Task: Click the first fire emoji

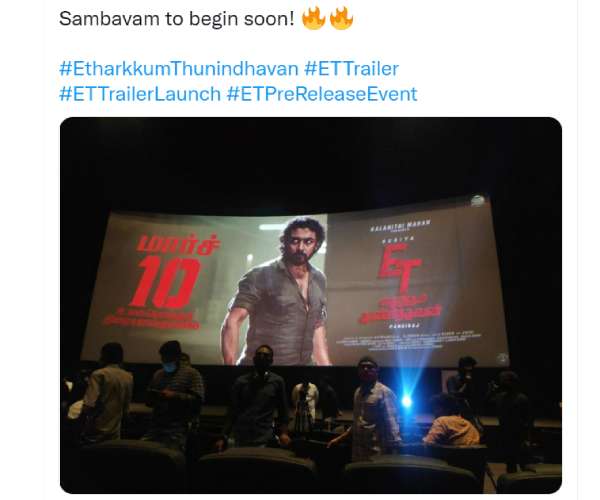Action: [x=313, y=18]
